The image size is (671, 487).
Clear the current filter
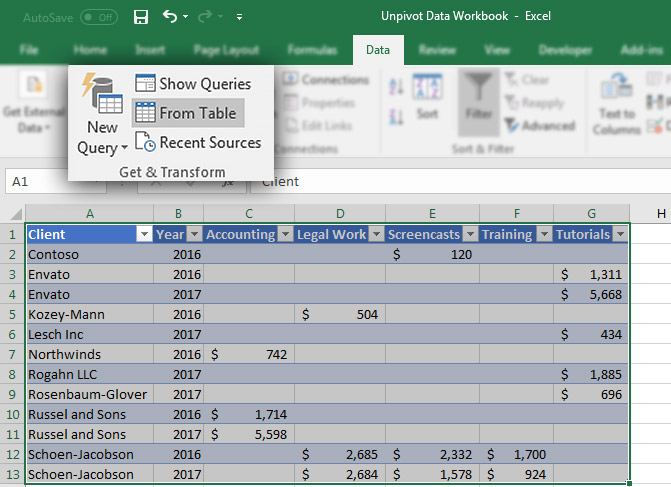point(527,80)
